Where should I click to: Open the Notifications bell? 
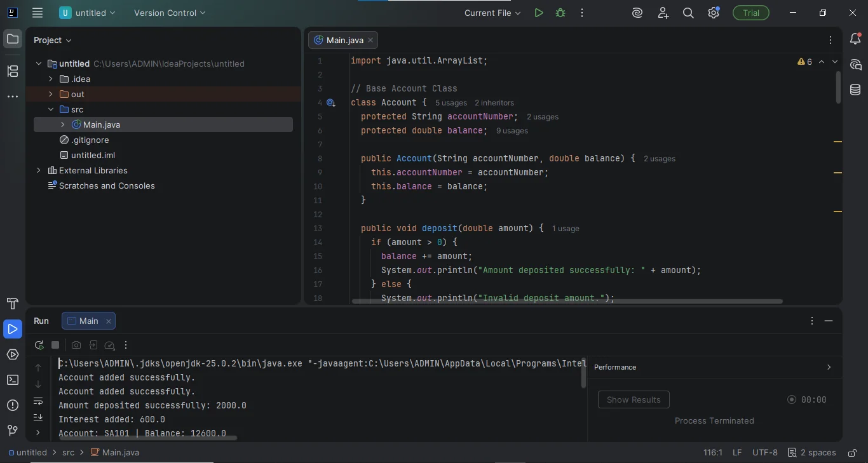click(855, 39)
